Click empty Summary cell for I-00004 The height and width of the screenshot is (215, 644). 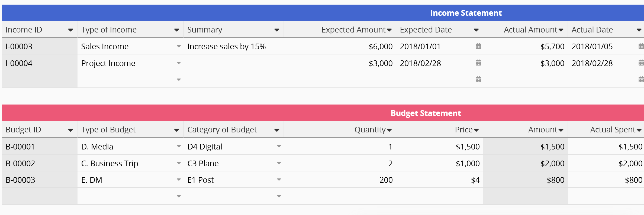(x=234, y=63)
